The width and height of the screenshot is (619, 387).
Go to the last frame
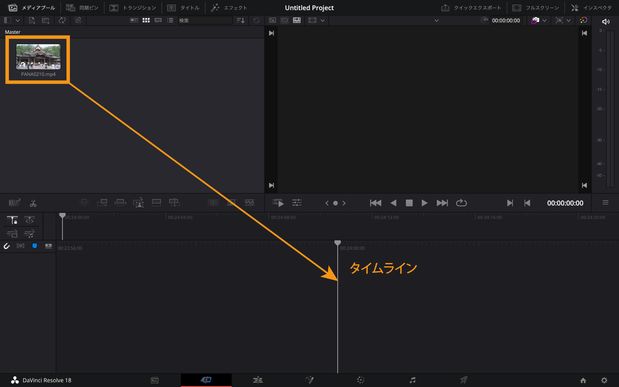(442, 203)
